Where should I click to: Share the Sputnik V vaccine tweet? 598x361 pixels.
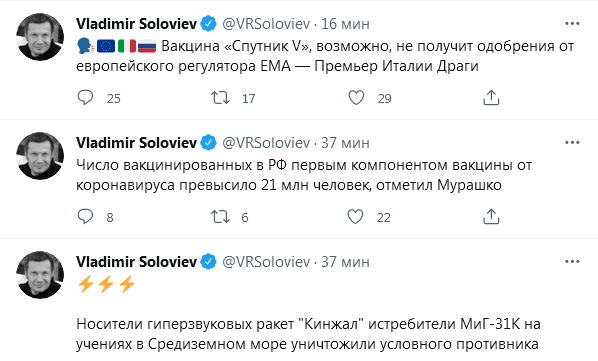click(x=491, y=98)
